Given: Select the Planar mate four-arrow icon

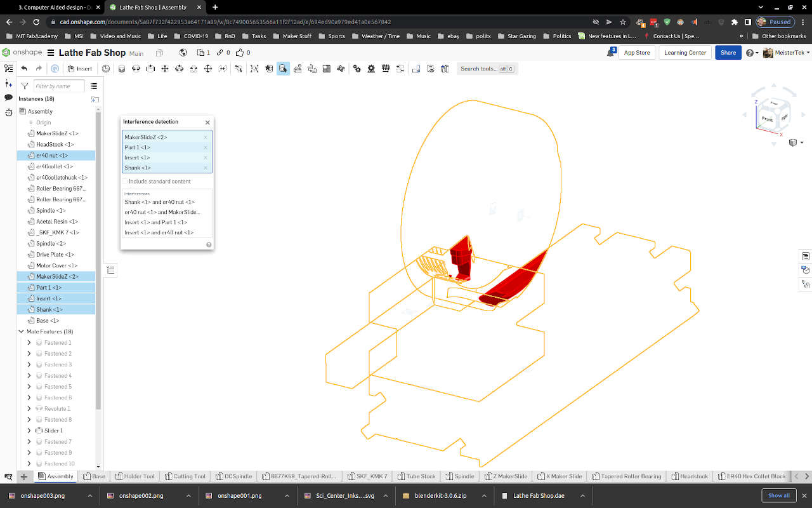Looking at the screenshot, I should coord(165,69).
